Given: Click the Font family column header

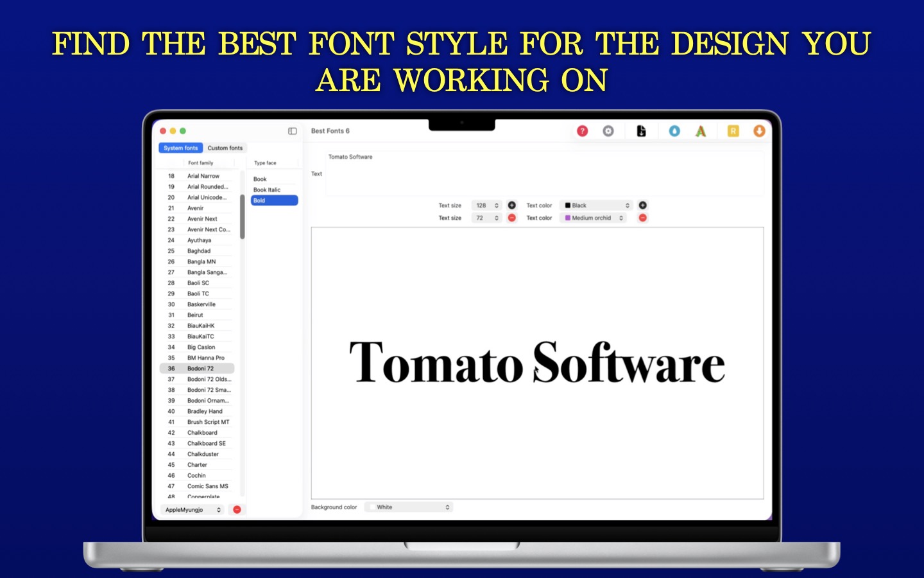Looking at the screenshot, I should coord(201,163).
